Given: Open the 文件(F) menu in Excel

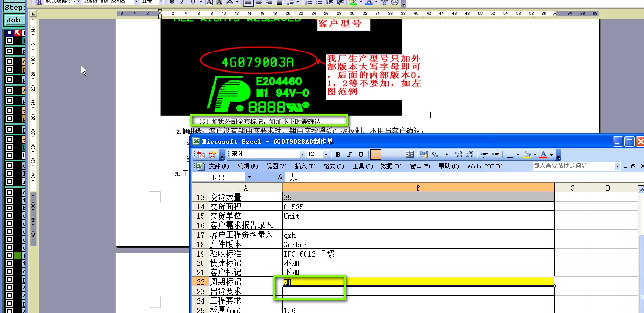Looking at the screenshot, I should (218, 166).
